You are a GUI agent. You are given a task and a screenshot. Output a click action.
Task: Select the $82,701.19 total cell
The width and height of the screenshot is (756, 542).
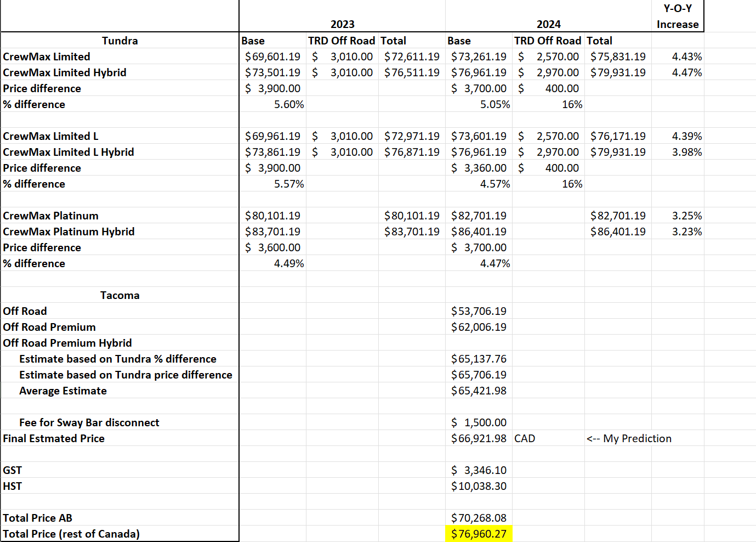pyautogui.click(x=618, y=216)
